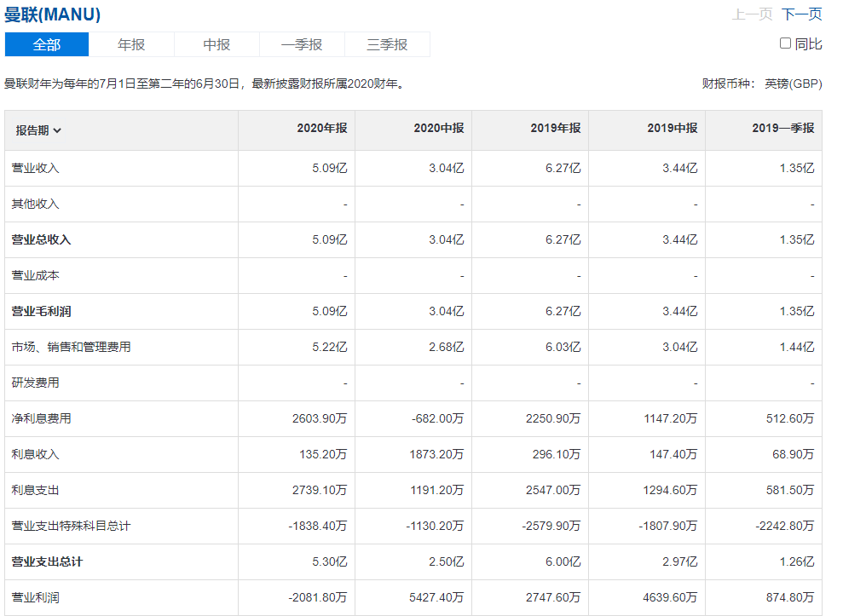Select the 营业支出总计 row label

click(x=47, y=562)
